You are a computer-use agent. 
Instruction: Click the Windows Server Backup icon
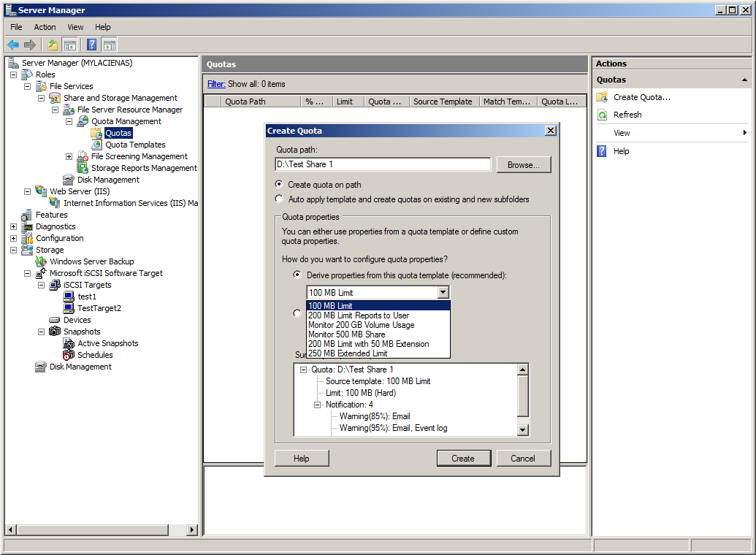(x=42, y=261)
